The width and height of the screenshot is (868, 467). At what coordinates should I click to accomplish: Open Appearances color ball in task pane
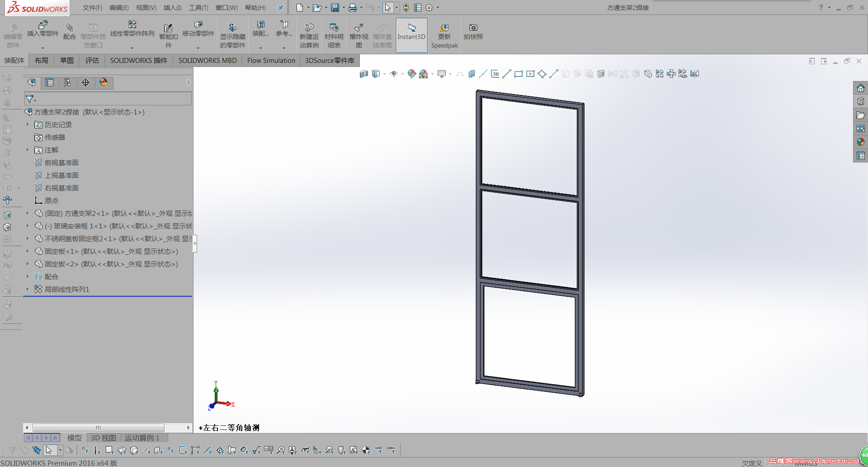click(861, 142)
